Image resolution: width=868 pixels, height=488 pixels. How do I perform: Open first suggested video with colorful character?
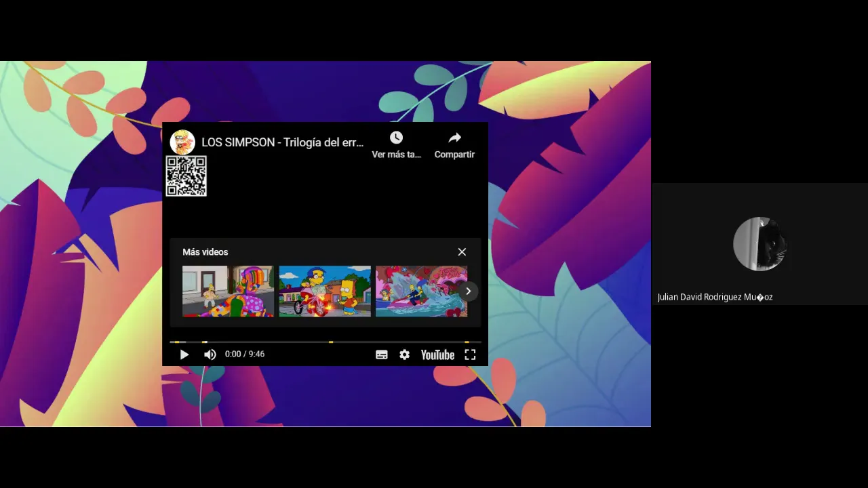point(228,291)
